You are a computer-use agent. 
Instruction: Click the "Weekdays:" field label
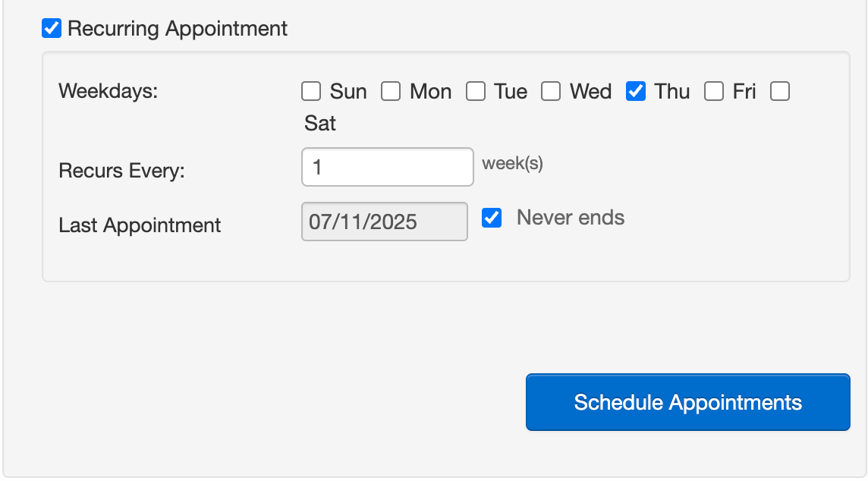click(x=108, y=91)
